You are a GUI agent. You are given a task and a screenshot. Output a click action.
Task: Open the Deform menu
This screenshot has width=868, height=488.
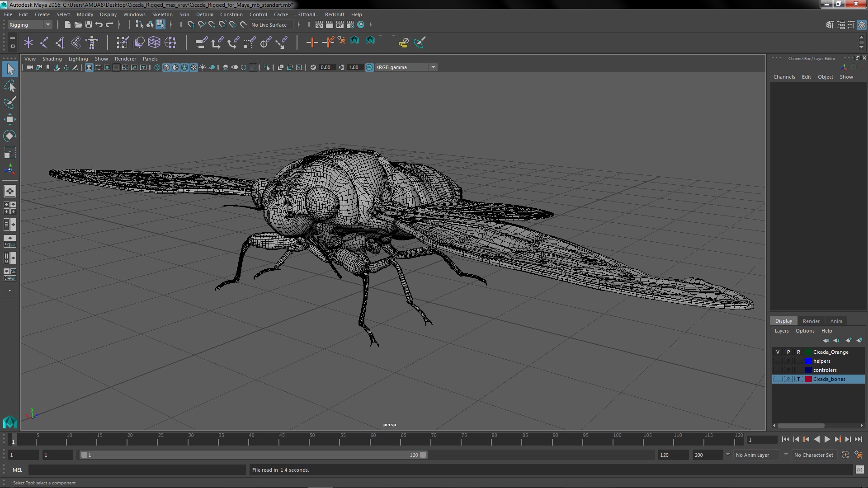pos(204,14)
